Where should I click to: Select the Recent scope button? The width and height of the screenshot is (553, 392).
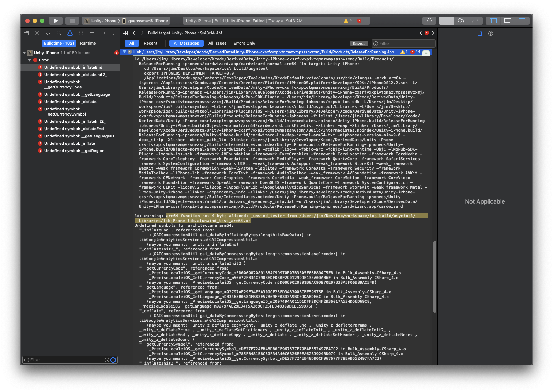(150, 43)
